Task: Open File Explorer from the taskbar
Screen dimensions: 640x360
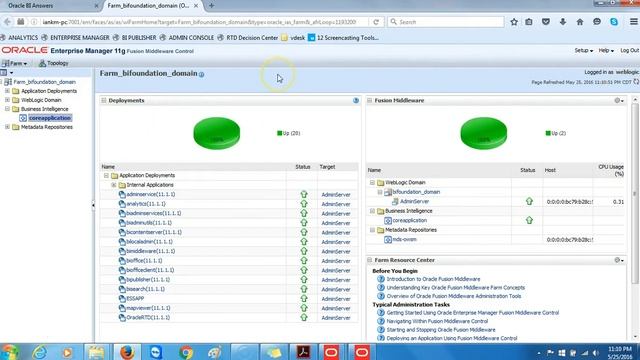Action: point(96,352)
